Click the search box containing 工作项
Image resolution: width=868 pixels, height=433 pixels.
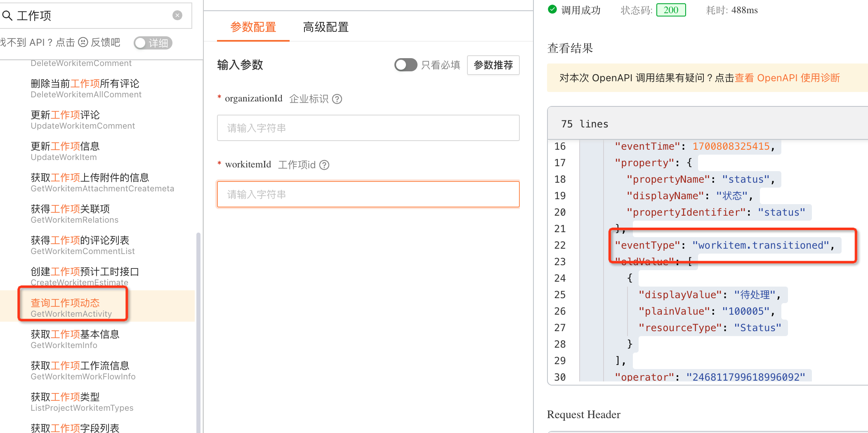click(x=96, y=16)
